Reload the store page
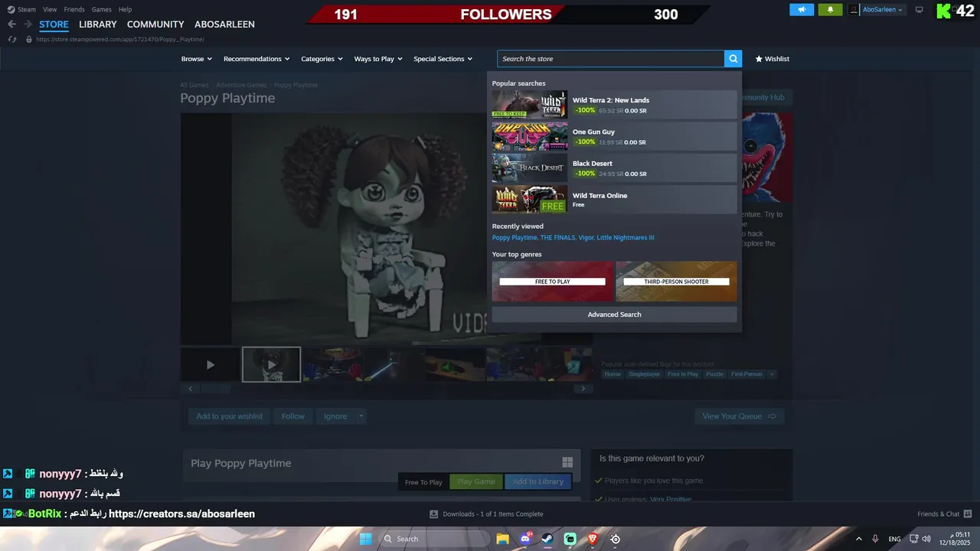The height and width of the screenshot is (551, 980). pyautogui.click(x=12, y=39)
